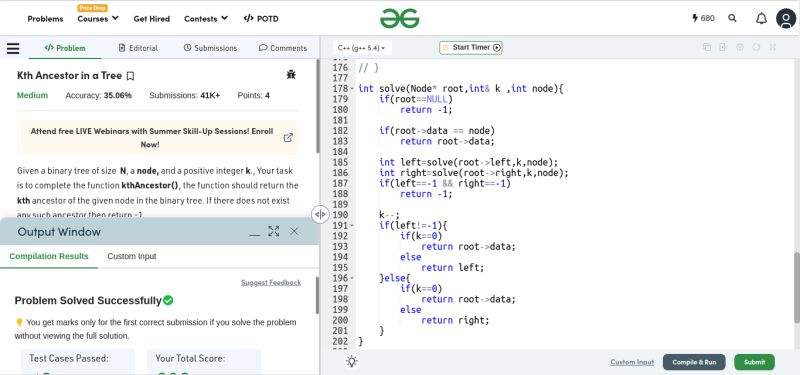Click Problem Solved Successfully message

[x=94, y=301]
